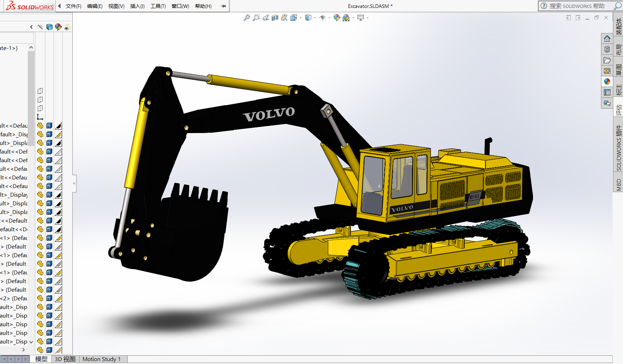Toggle visibility of the 'lt>_Display' component
This screenshot has height=364, width=623.
pyautogui.click(x=40, y=195)
